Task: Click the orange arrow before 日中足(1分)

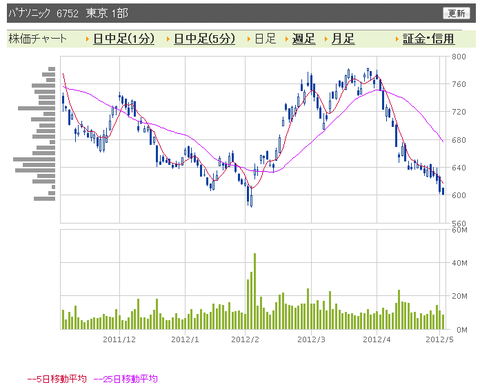Action: click(x=87, y=39)
